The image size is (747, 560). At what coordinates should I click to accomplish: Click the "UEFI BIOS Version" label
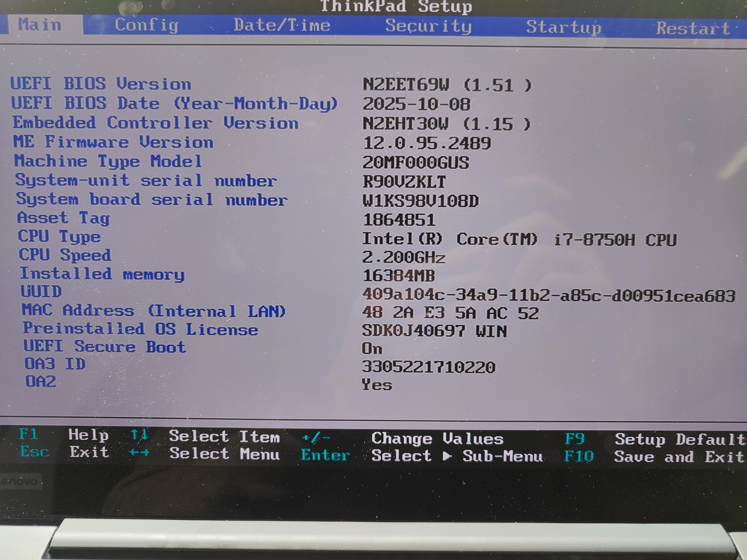point(101,84)
